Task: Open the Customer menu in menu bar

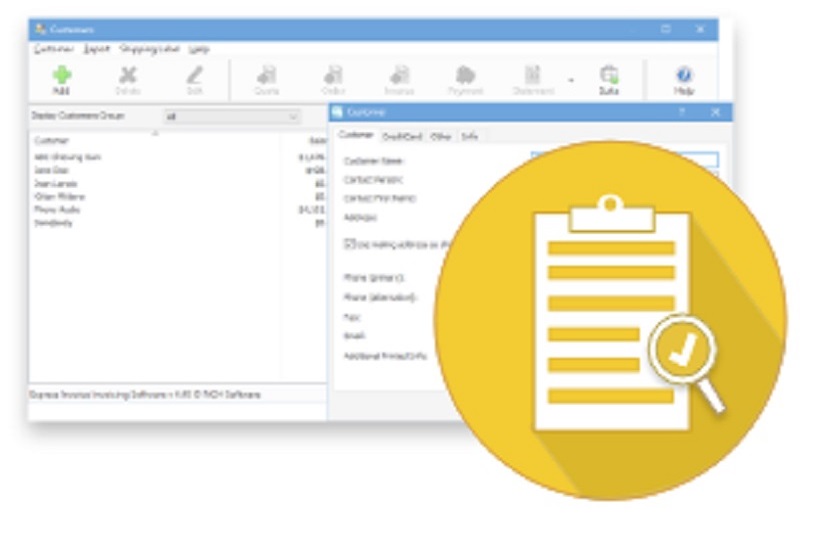Action: pyautogui.click(x=53, y=48)
